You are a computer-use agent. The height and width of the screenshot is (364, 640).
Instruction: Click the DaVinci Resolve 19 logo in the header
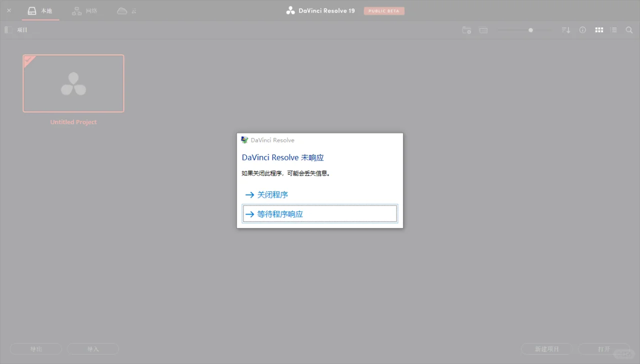click(320, 10)
